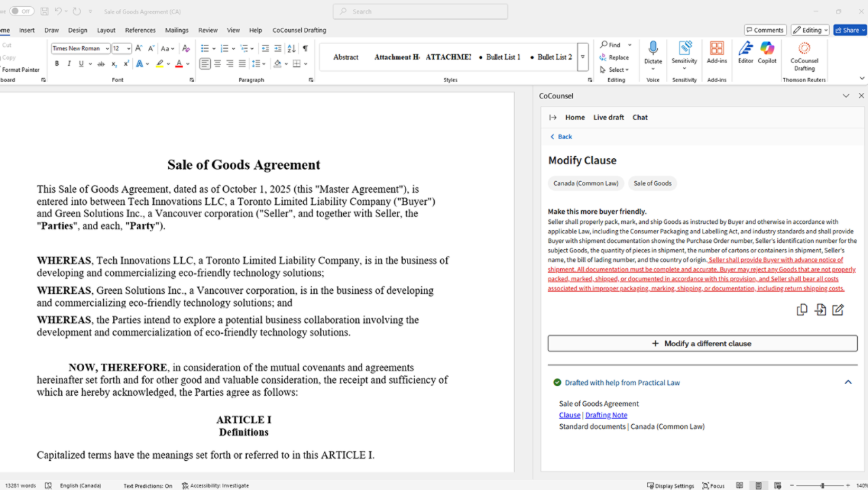
Task: Collapse the Drafted with Practical Law section
Action: click(848, 382)
